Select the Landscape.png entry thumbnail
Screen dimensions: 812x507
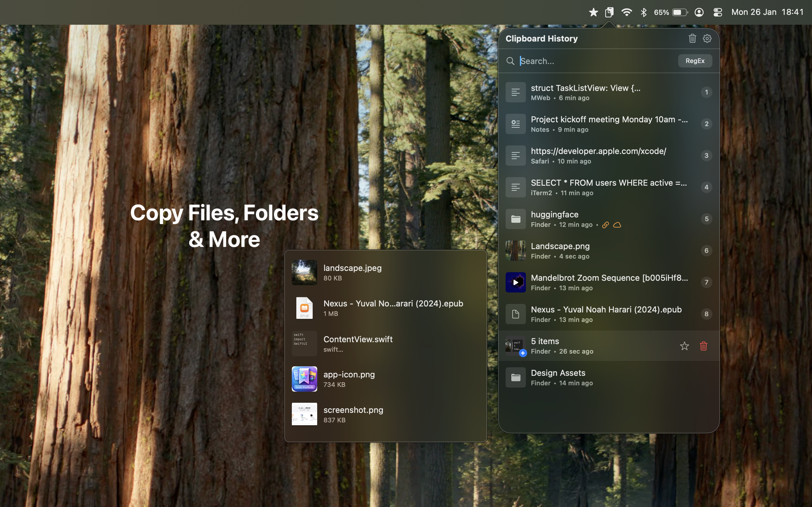pos(515,250)
